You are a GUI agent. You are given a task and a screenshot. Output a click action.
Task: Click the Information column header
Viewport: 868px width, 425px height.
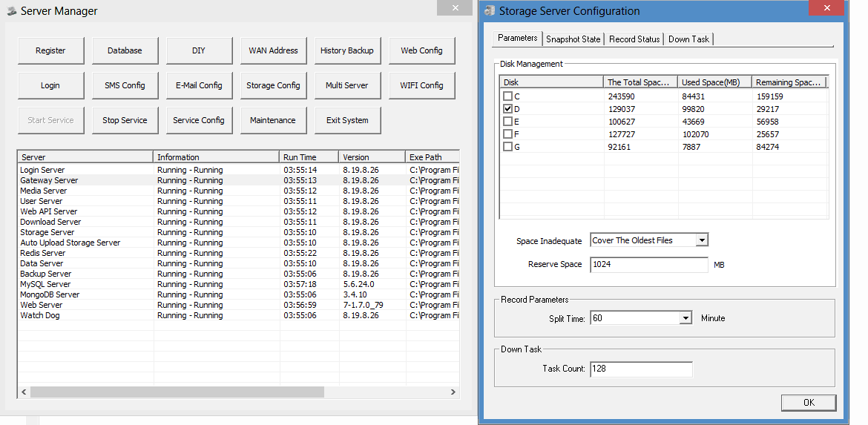tap(217, 157)
